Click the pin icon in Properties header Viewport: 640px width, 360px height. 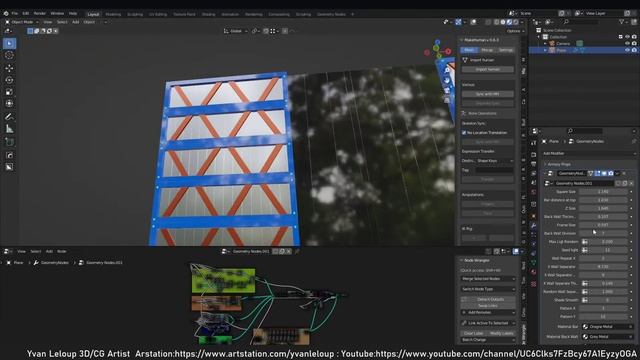(x=634, y=141)
